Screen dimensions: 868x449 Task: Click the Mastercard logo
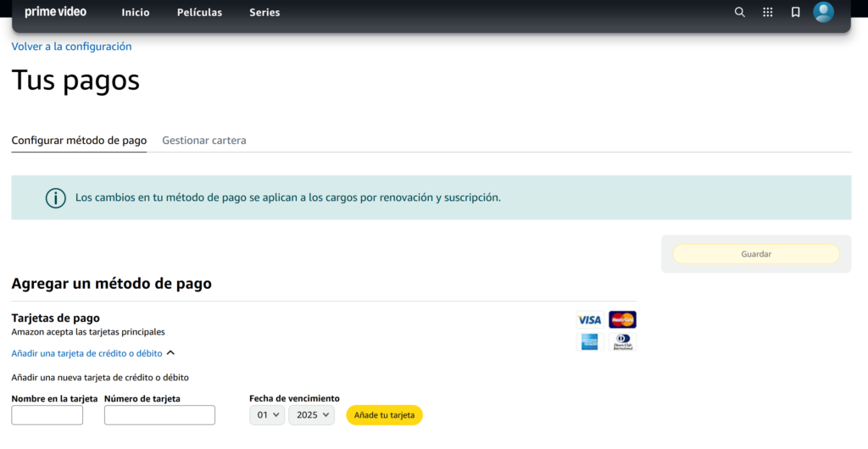click(622, 319)
